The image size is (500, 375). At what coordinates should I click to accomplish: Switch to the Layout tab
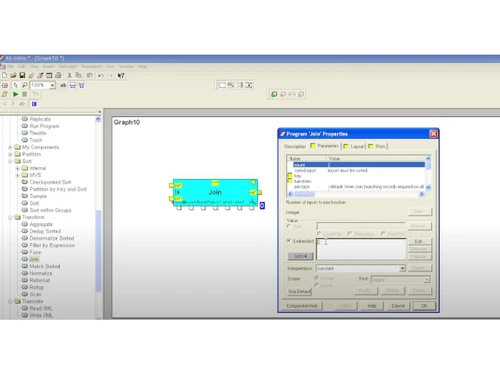354,146
